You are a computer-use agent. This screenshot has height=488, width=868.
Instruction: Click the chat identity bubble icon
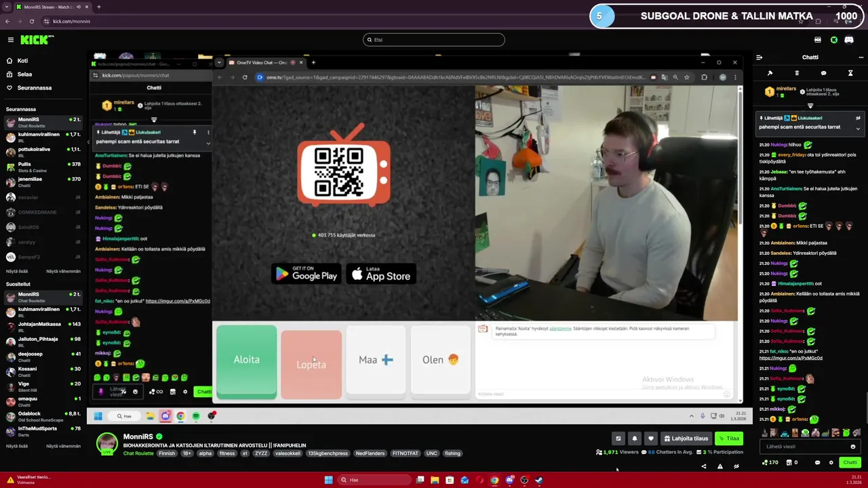point(817,462)
